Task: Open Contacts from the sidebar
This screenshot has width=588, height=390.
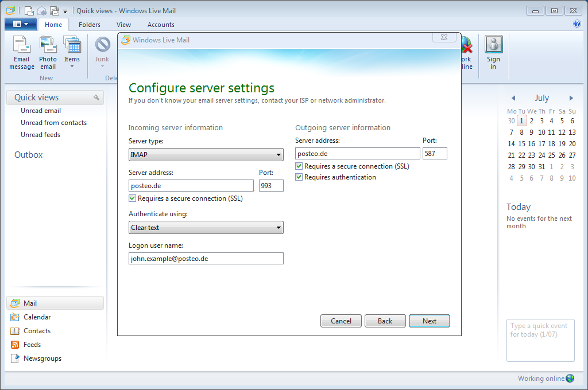Action: pos(36,330)
